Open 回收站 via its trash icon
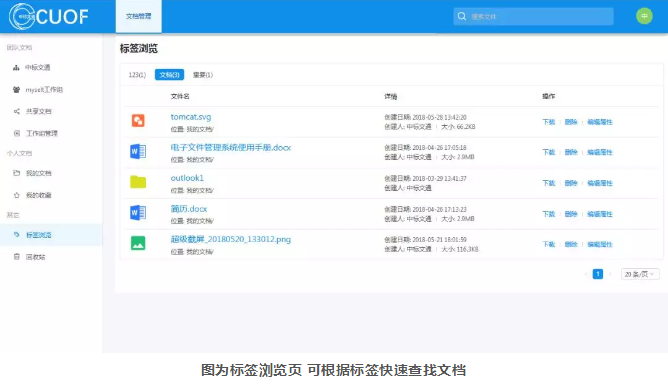 17,257
